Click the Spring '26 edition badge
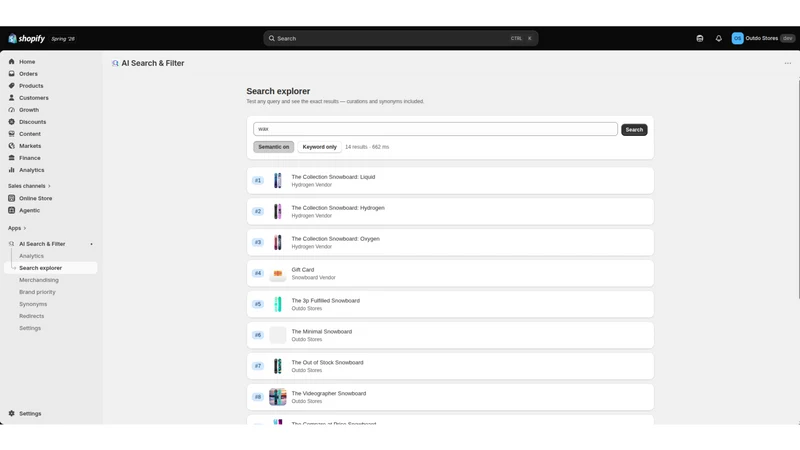 pos(63,39)
